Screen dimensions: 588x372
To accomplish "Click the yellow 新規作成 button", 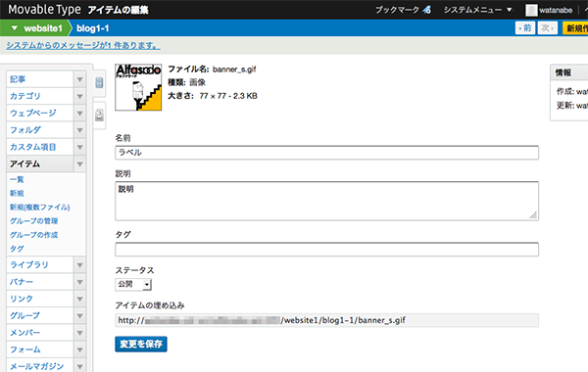I will tap(575, 28).
